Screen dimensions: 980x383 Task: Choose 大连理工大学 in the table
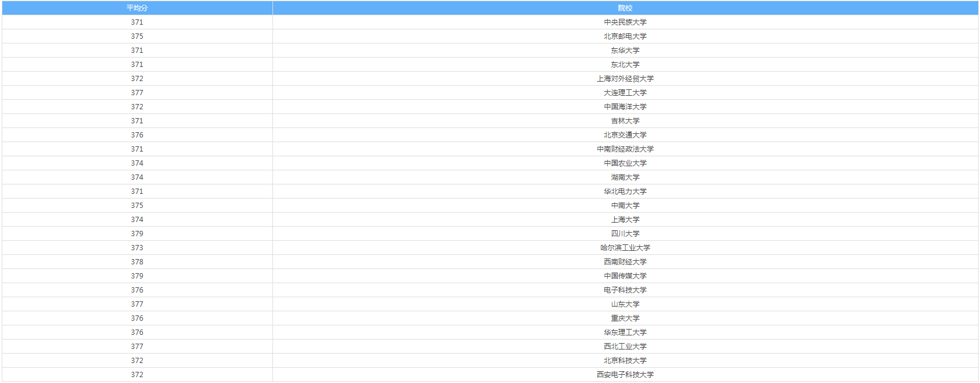point(625,93)
